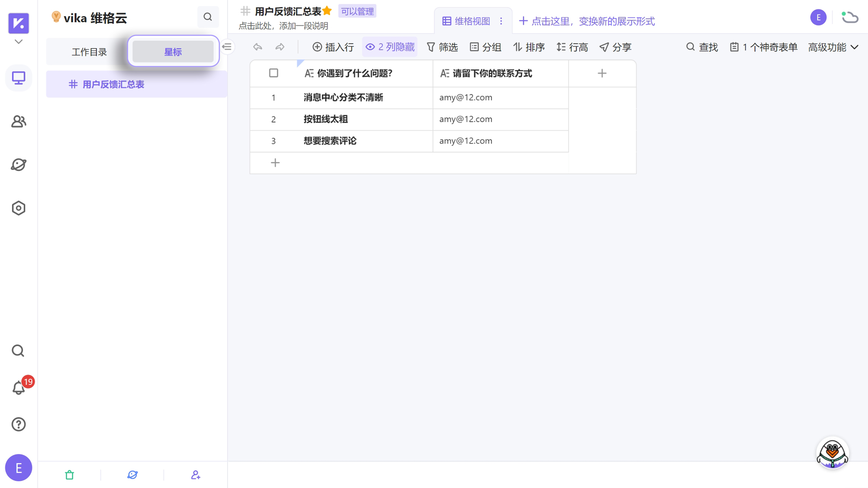
Task: Toggle the select-all checkbox in table header
Action: coord(274,73)
